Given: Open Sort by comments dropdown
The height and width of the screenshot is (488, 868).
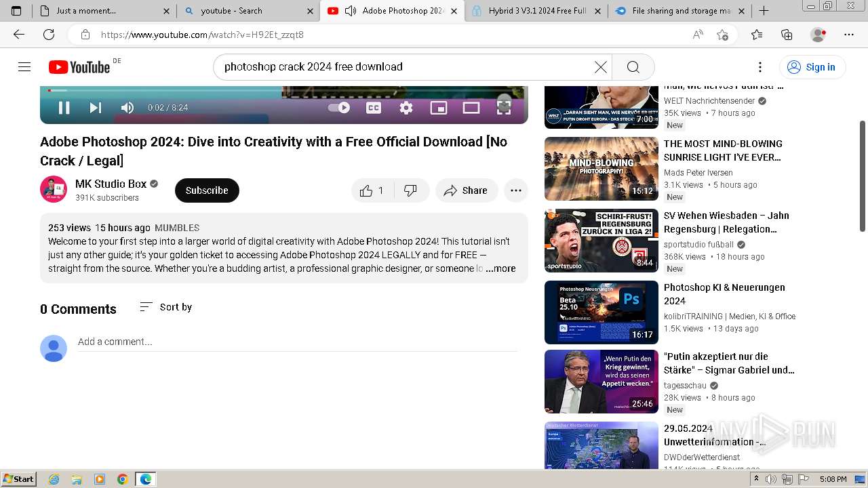Looking at the screenshot, I should tap(166, 307).
